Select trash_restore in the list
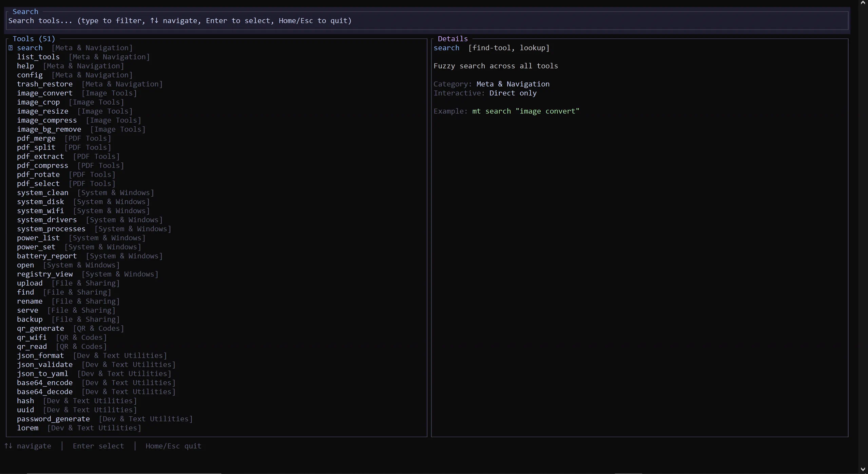 pos(216,84)
